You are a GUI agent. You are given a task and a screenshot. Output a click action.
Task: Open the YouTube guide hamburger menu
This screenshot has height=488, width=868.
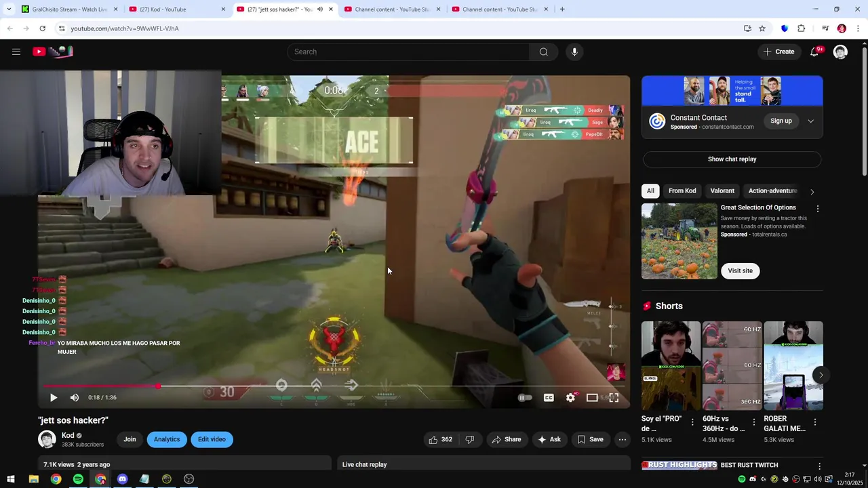16,52
